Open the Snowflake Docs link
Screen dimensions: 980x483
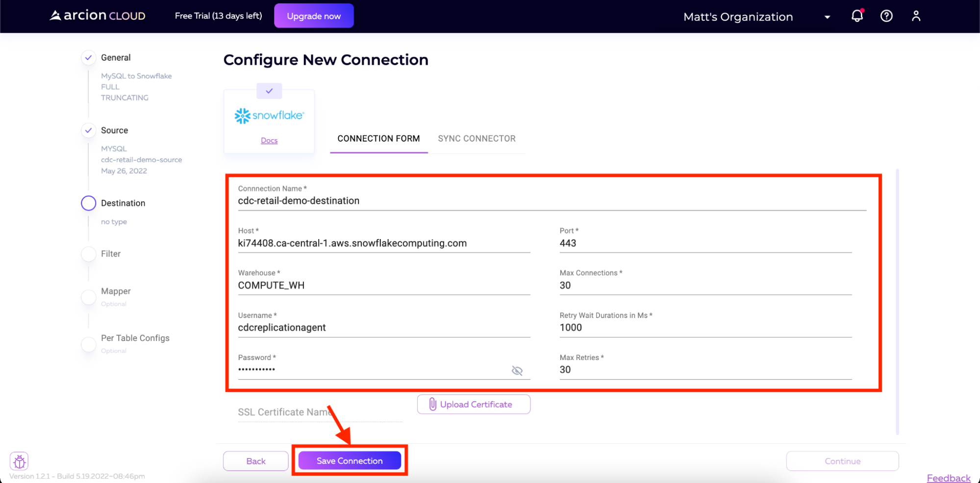(269, 141)
